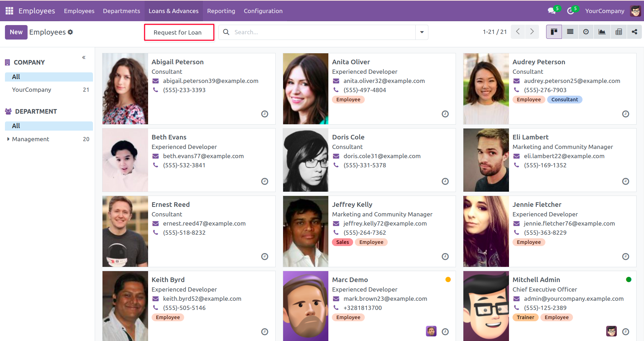Open the activities clock in top bar
This screenshot has height=341, width=644.
pos(570,11)
